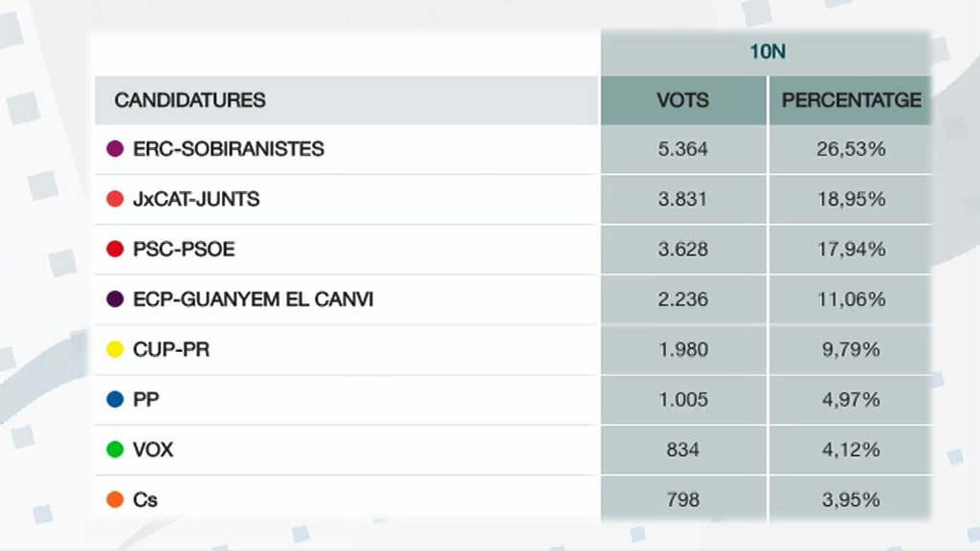Image resolution: width=980 pixels, height=551 pixels.
Task: Select the red dot next to PSC-PSOE
Action: 115,249
